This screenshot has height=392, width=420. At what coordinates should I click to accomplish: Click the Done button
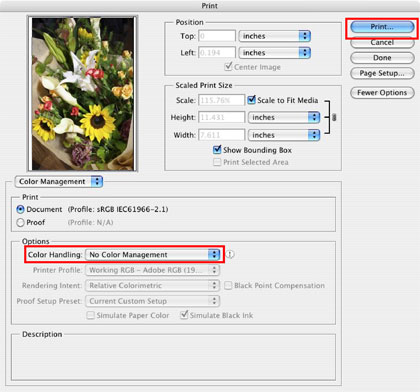click(382, 58)
